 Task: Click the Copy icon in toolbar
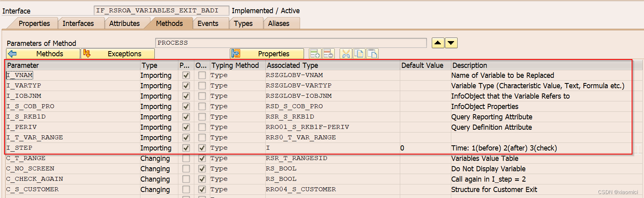(359, 53)
